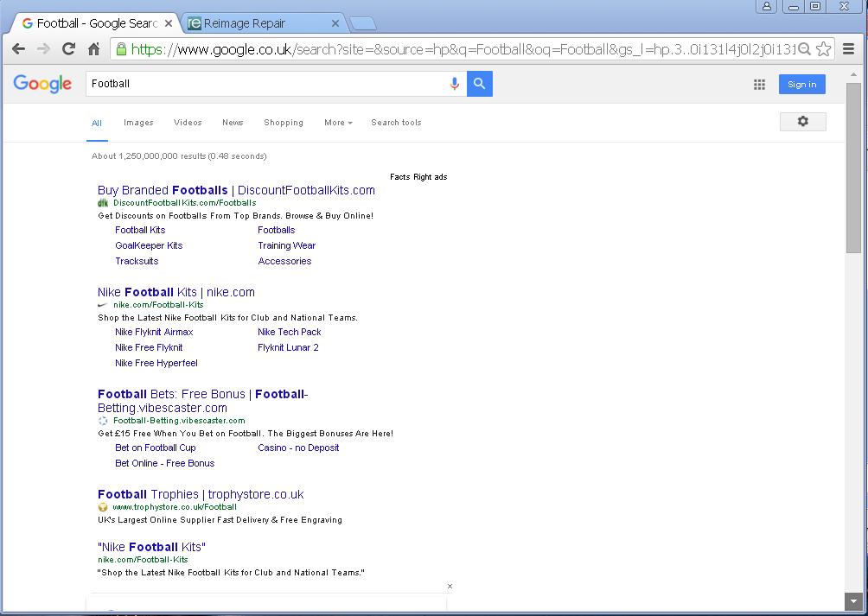Open the Flyknit Lunar 2 link
Image resolution: width=868 pixels, height=616 pixels.
288,347
